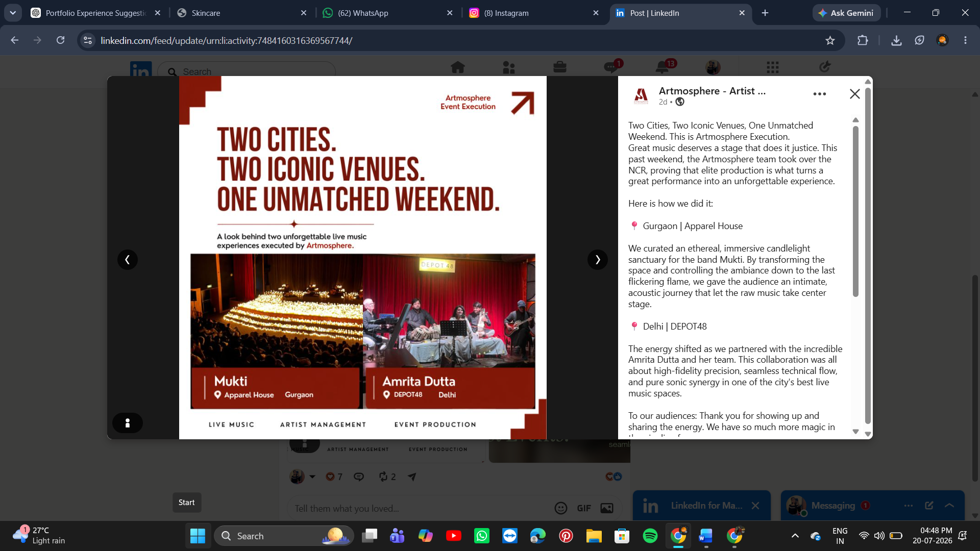Close LinkedIn for Ma... chat tab
The width and height of the screenshot is (980, 551).
755,506
